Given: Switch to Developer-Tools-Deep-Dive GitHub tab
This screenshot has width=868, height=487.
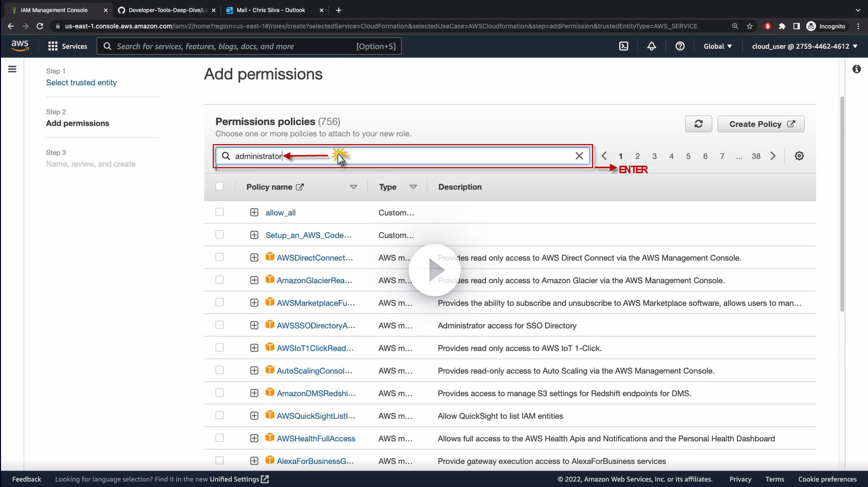Looking at the screenshot, I should 167,10.
